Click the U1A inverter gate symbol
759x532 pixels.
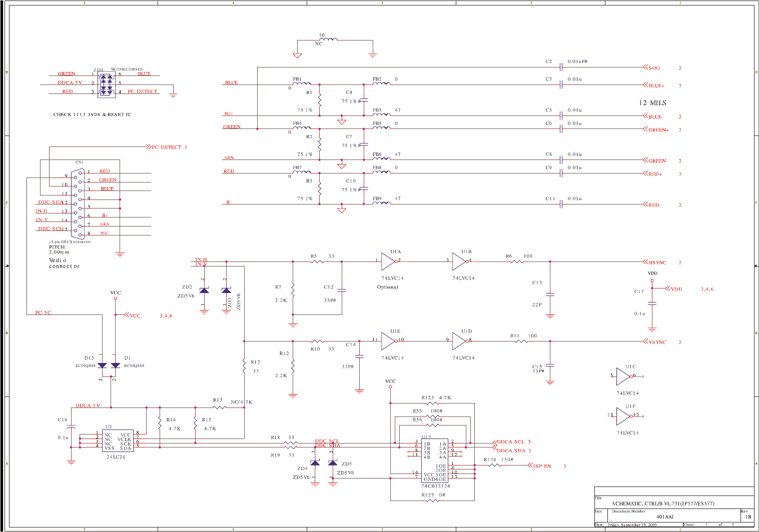pos(388,261)
